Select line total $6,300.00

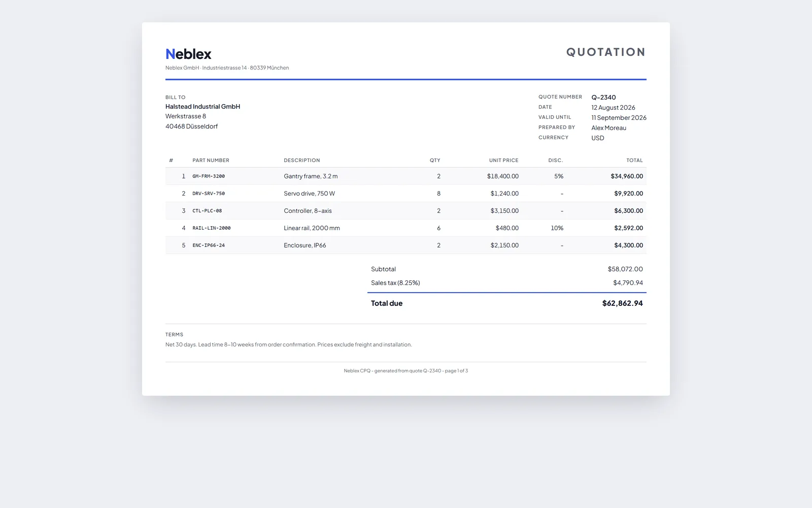(x=628, y=211)
